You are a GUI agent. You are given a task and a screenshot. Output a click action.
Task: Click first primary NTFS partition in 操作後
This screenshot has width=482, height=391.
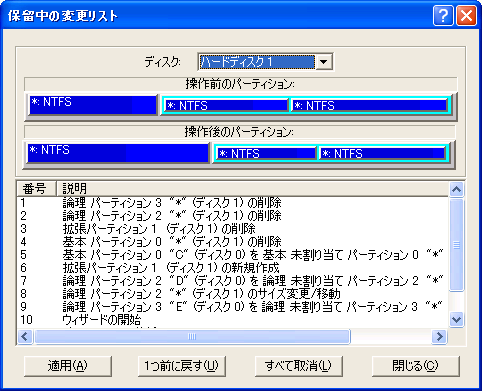tap(118, 153)
